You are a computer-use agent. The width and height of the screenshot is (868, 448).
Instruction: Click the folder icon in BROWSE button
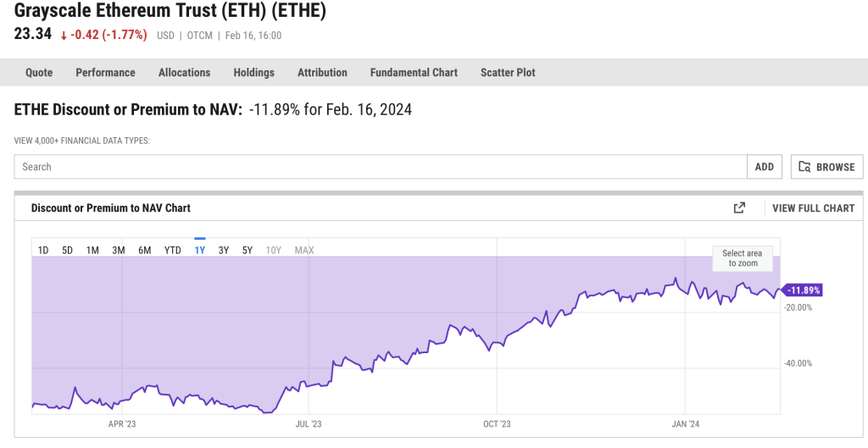coord(804,167)
